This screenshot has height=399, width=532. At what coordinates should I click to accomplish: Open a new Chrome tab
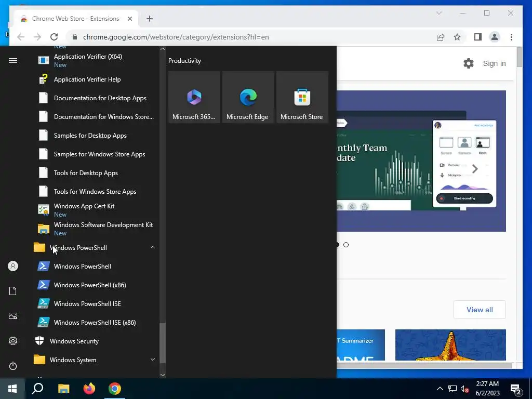[150, 19]
